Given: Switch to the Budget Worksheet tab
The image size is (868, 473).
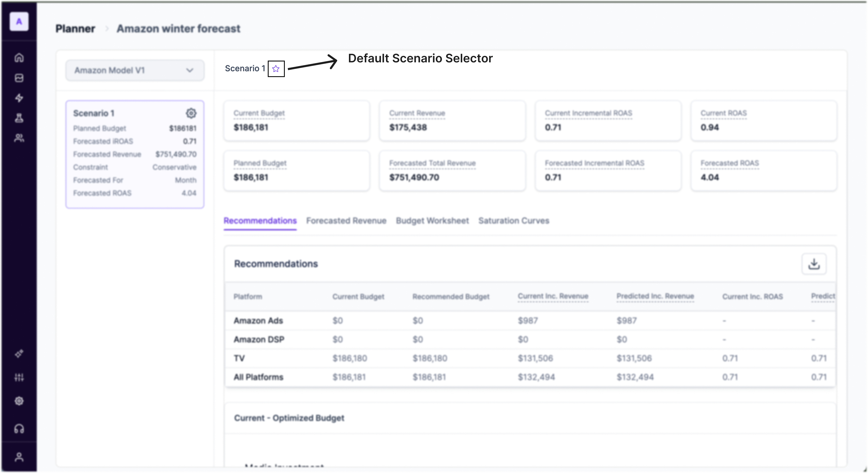Looking at the screenshot, I should tap(432, 221).
